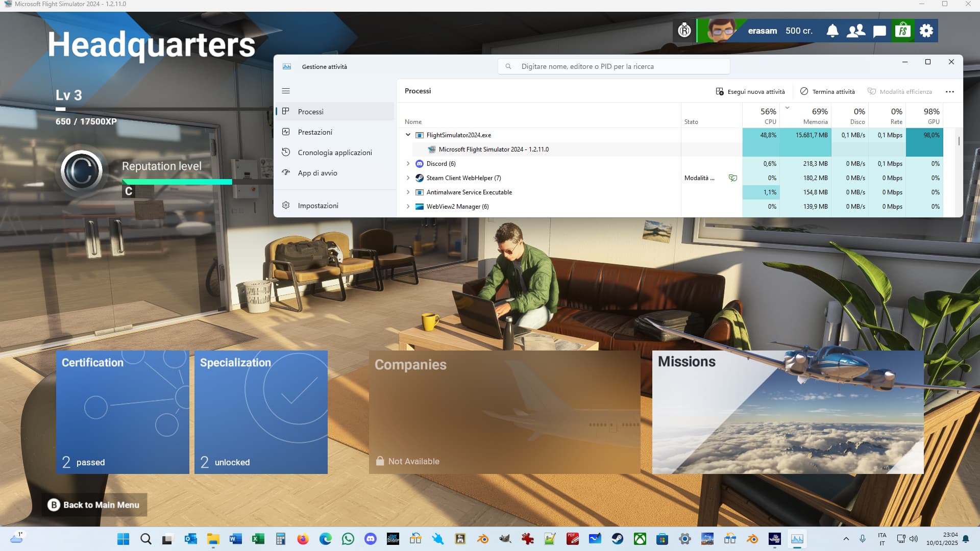Open the chat message icon
The height and width of the screenshot is (551, 980).
pyautogui.click(x=879, y=31)
